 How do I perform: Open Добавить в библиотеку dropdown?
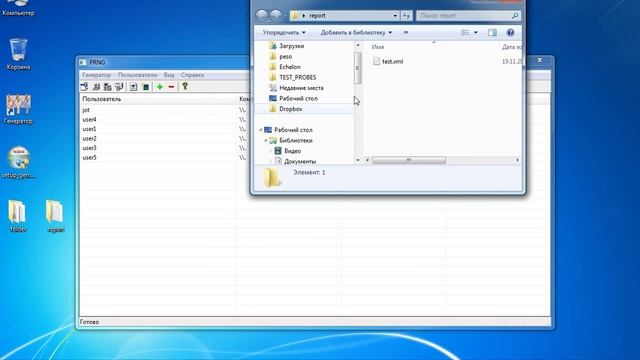point(356,32)
